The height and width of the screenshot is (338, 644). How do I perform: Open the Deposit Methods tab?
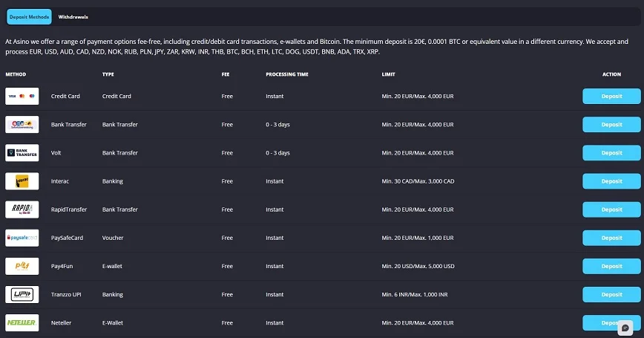pos(29,17)
